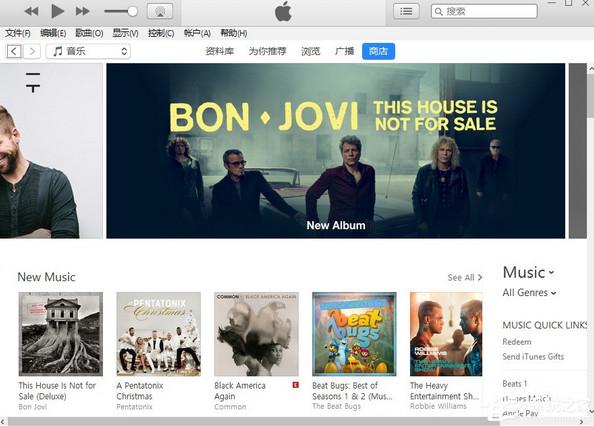Screen dimensions: 594x426
Task: Click See All for New Music
Action: coord(464,278)
